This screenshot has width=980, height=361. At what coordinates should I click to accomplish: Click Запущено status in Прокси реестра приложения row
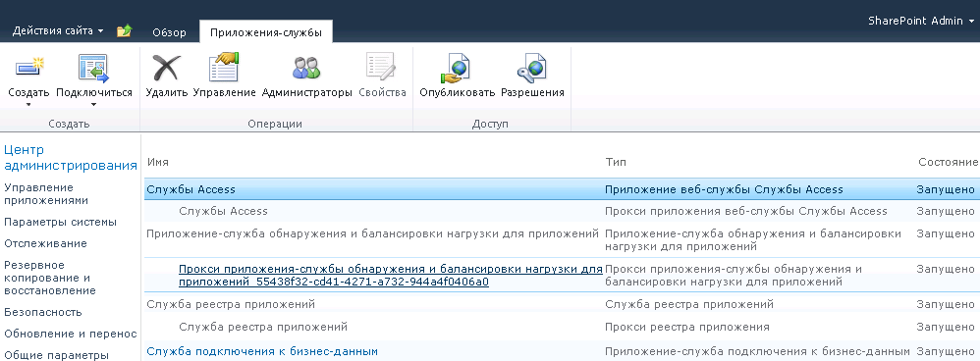point(946,327)
